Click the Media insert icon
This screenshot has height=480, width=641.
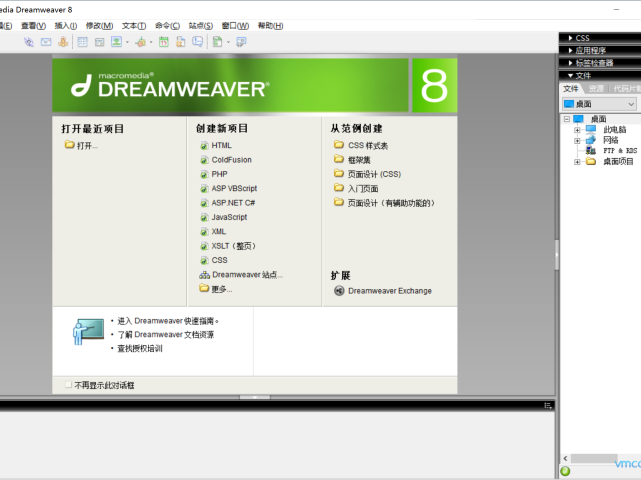141,42
